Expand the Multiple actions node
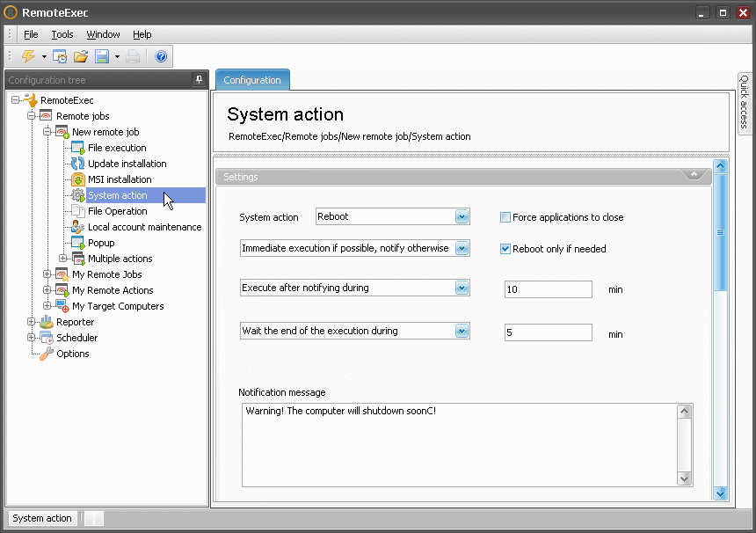Image resolution: width=756 pixels, height=533 pixels. pyautogui.click(x=62, y=258)
